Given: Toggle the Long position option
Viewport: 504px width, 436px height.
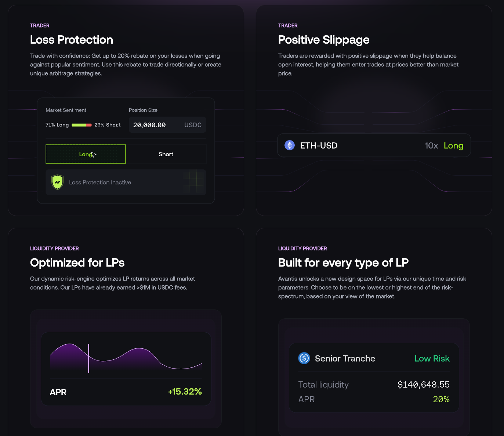Looking at the screenshot, I should click(86, 154).
